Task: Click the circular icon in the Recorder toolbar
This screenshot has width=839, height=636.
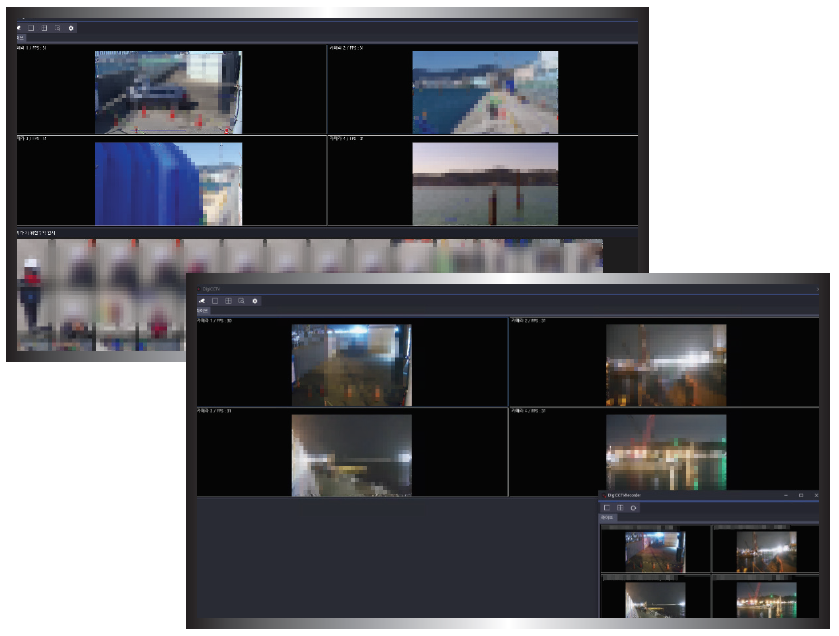Action: pyautogui.click(x=633, y=508)
